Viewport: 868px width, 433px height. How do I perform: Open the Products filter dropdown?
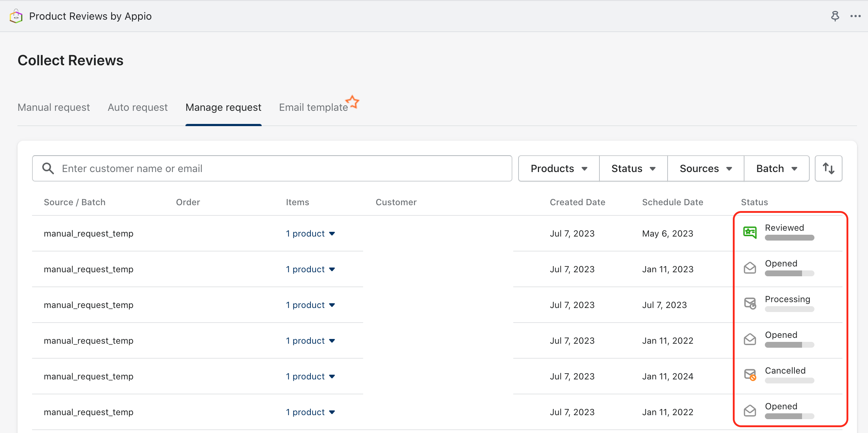559,168
